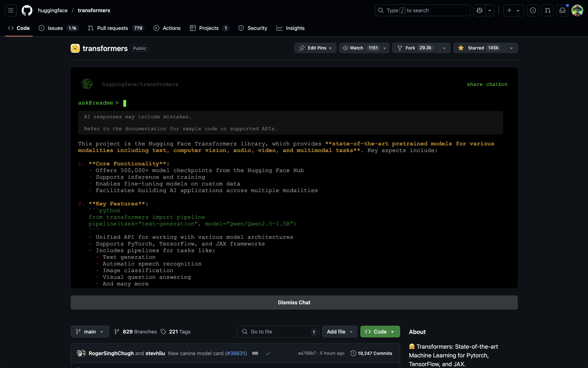Open the user profile avatar menu
588x368 pixels.
tap(577, 11)
